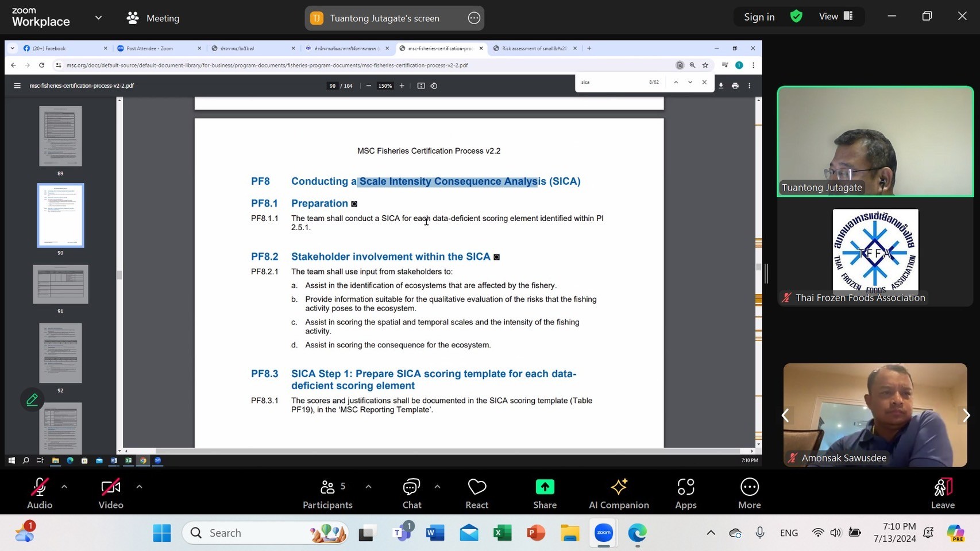Image resolution: width=980 pixels, height=551 pixels.
Task: Show next video participant with right arrow
Action: (966, 415)
